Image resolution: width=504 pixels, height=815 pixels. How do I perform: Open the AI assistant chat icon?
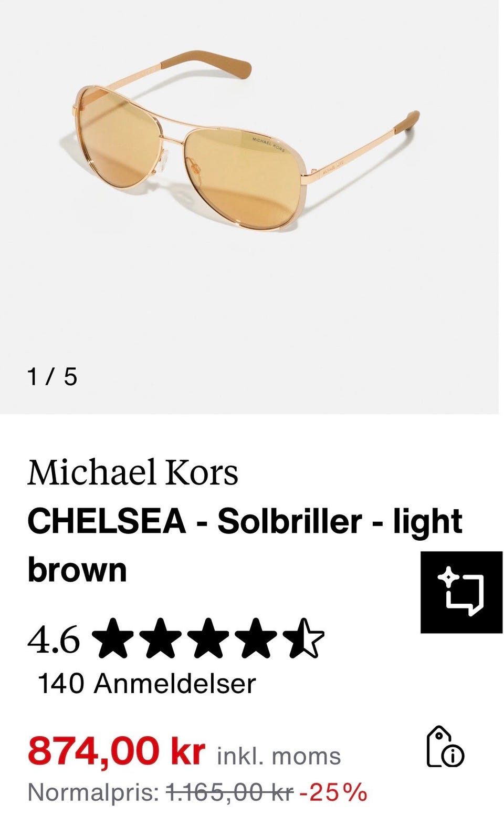tap(461, 592)
